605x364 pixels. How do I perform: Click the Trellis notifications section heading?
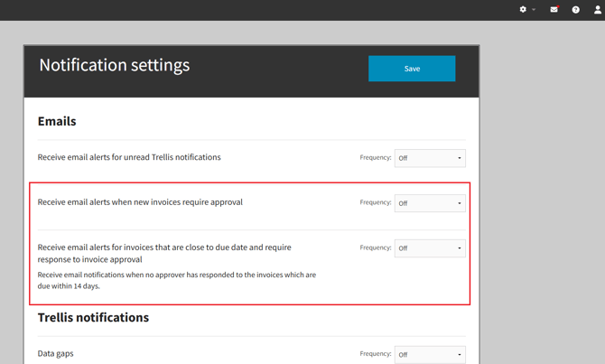click(x=93, y=317)
